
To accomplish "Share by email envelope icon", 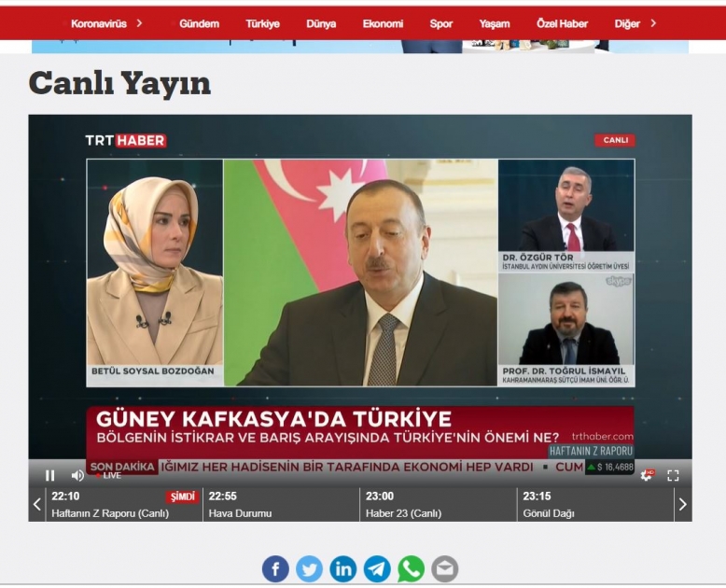I will (445, 568).
